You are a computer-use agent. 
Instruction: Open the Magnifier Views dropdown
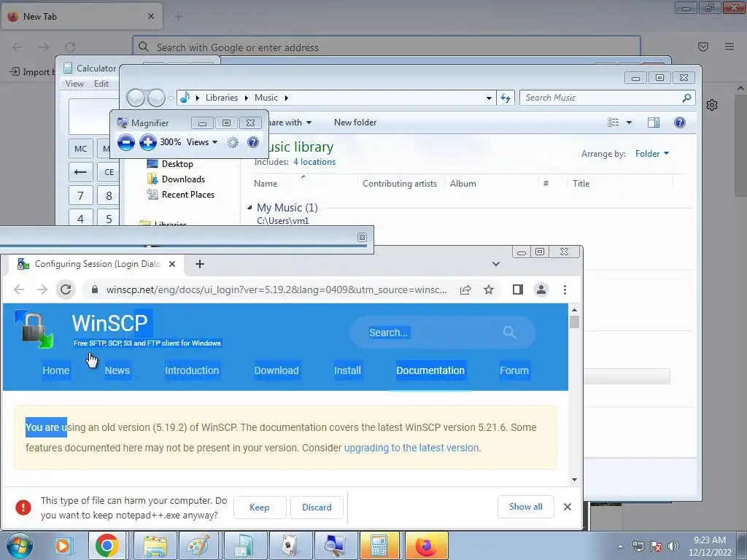point(202,142)
